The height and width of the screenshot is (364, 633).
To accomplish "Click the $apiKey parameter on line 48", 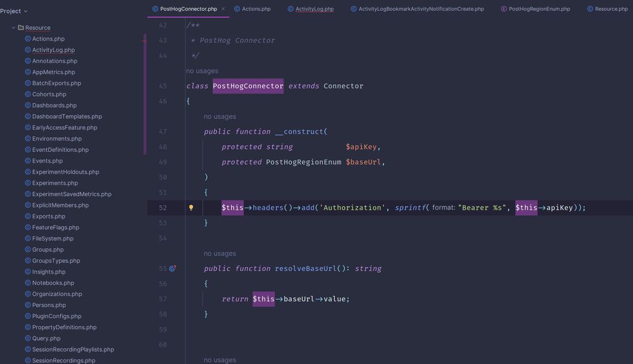I will pos(361,147).
